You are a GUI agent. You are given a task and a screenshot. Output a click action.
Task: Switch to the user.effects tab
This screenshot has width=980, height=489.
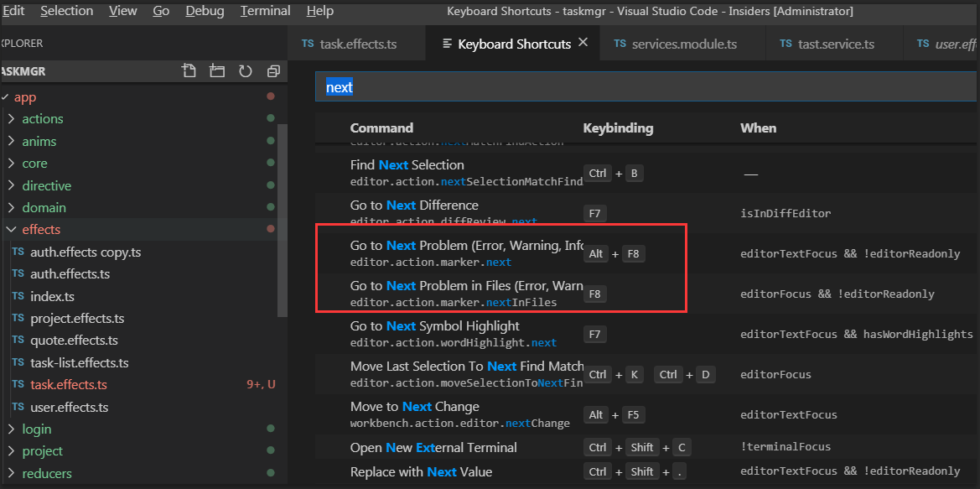click(942, 44)
